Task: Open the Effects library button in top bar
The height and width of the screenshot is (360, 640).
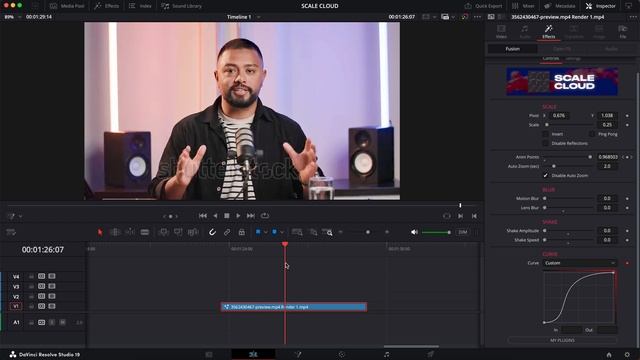Action: pyautogui.click(x=107, y=6)
